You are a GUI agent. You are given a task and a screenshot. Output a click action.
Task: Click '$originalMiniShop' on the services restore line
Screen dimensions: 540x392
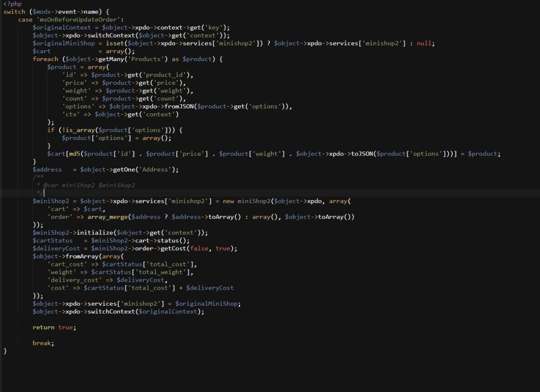coord(206,304)
